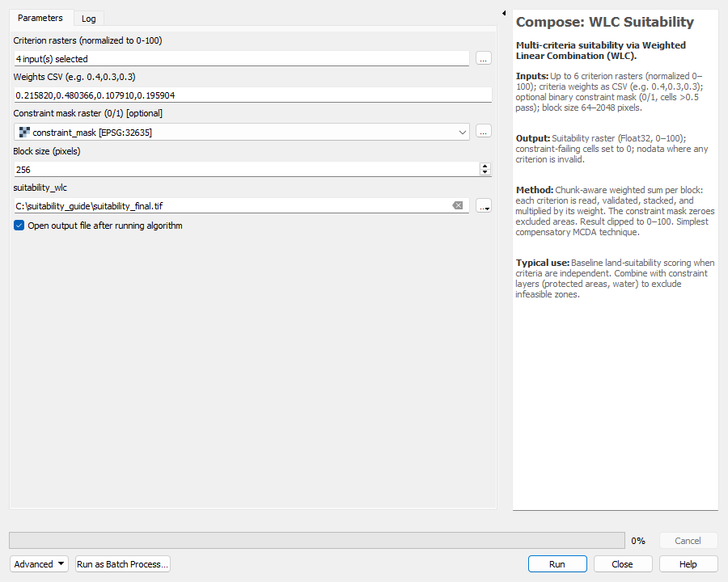The image size is (728, 582).
Task: Click the 'Constraint mask raster (0/1) [optional]' label
Action: coord(87,113)
